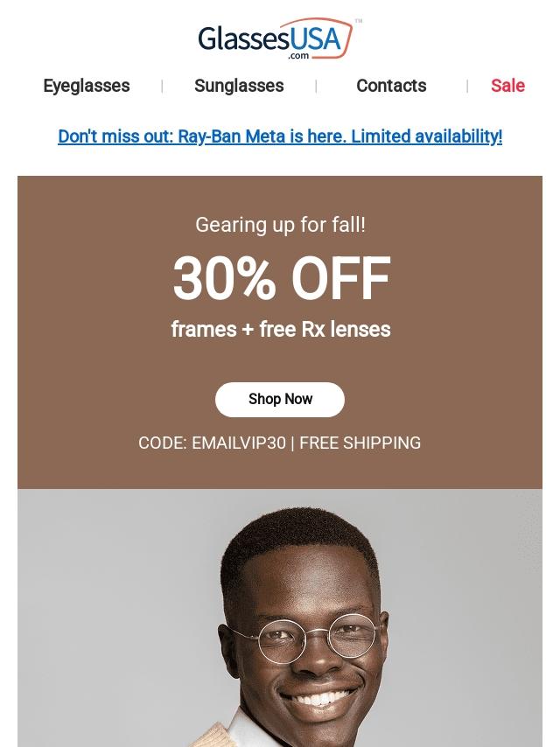Viewport: 560px width, 747px height.
Task: Click the divider between Contacts and Sale
Action: point(467,86)
